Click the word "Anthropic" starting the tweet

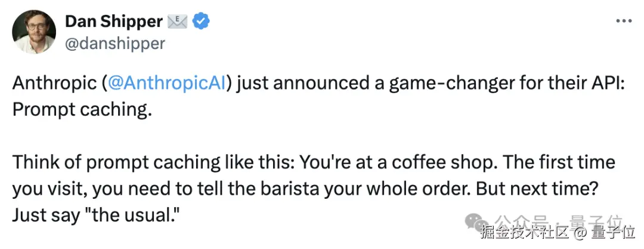tap(54, 83)
